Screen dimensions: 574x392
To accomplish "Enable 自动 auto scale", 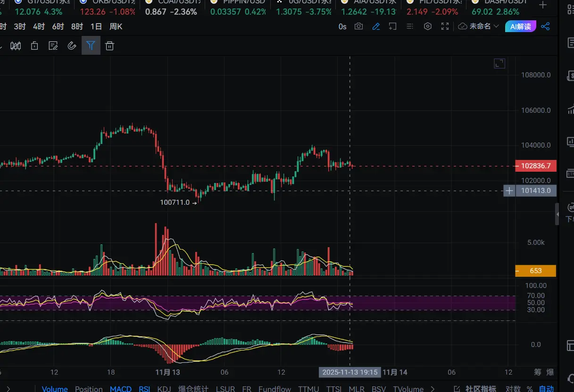I will [546, 389].
